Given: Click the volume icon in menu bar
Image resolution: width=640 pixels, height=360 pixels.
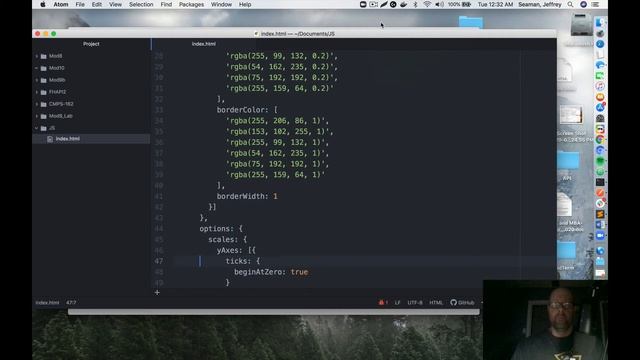Looking at the screenshot, I should coord(439,4).
